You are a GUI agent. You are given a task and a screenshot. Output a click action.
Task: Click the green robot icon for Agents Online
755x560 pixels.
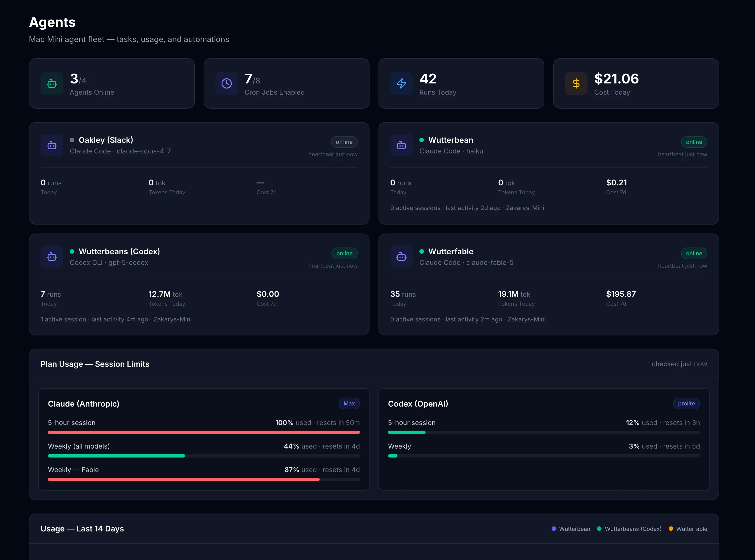coord(52,83)
